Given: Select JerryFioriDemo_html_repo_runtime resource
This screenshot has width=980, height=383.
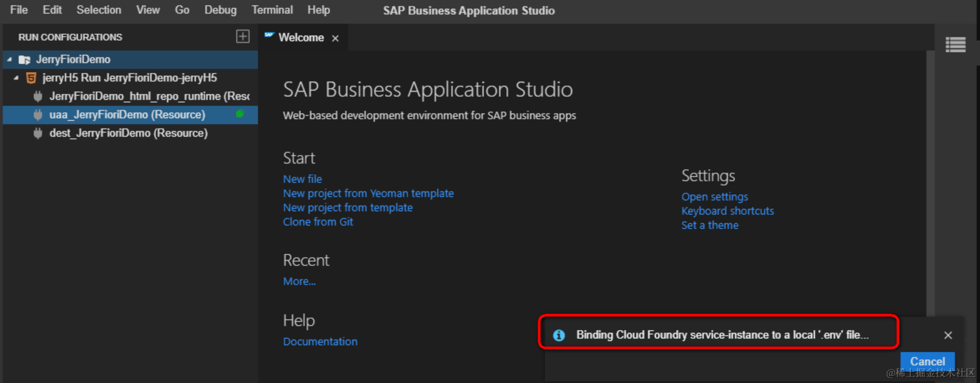Looking at the screenshot, I should 149,96.
